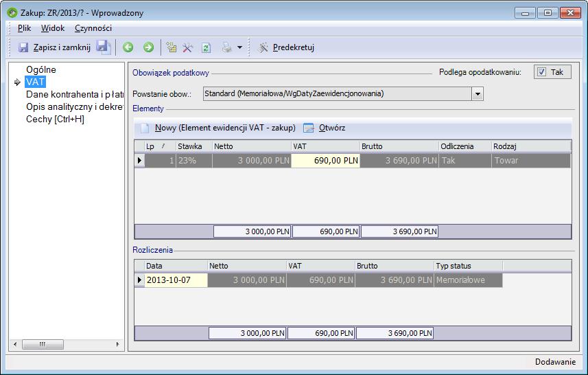
Task: Click the side panel horizontal scrollbar thumb
Action: 43,344
